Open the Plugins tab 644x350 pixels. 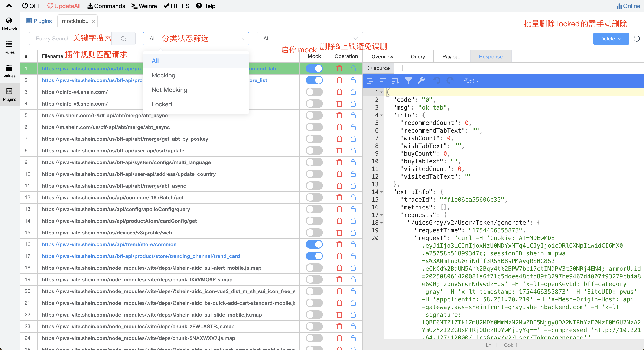pos(39,21)
